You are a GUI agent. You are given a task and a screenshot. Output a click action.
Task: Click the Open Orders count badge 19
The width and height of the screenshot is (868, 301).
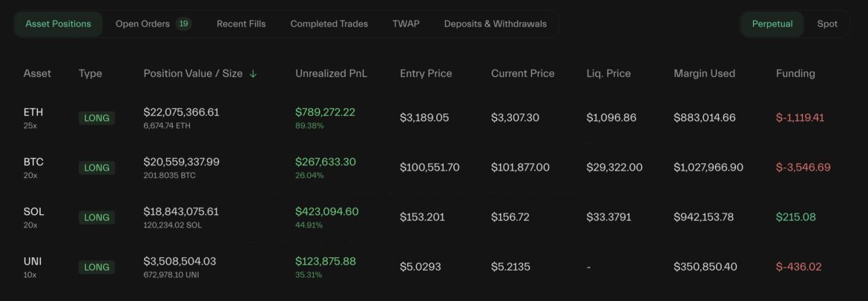pos(183,24)
